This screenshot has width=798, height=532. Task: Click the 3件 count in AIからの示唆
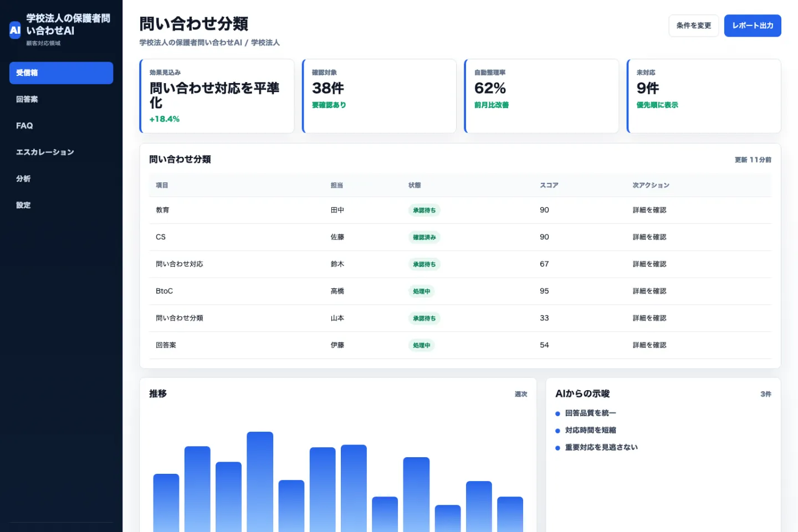click(x=766, y=394)
